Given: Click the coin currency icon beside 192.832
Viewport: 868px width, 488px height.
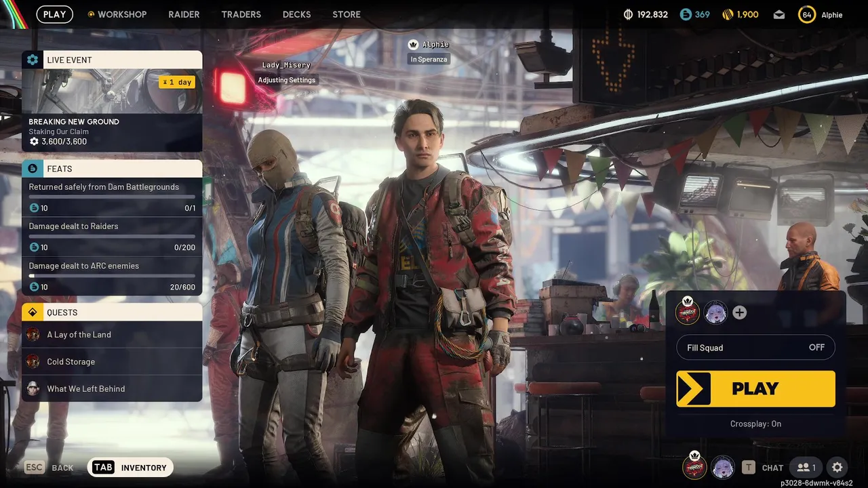Looking at the screenshot, I should [628, 14].
